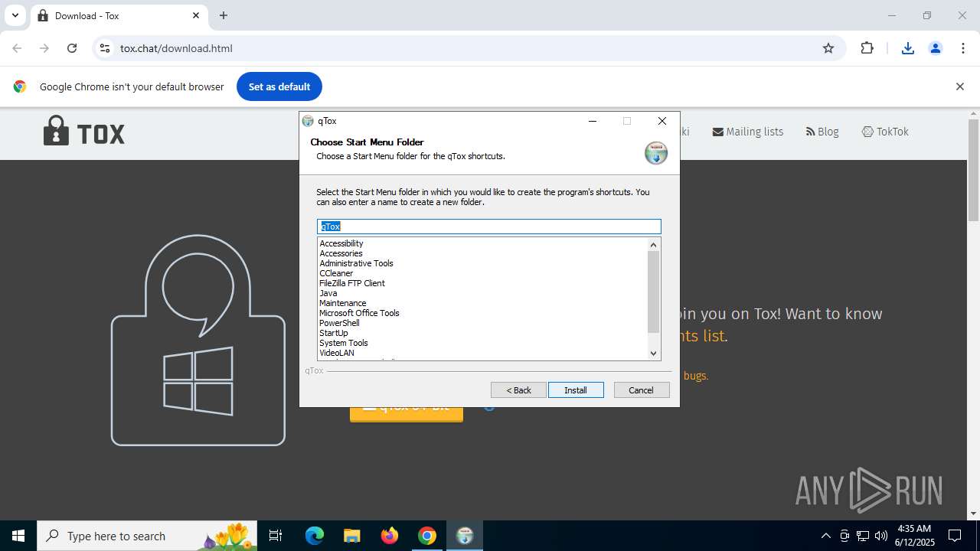Close the Download - Tox tab
The height and width of the screenshot is (551, 980).
[x=196, y=15]
